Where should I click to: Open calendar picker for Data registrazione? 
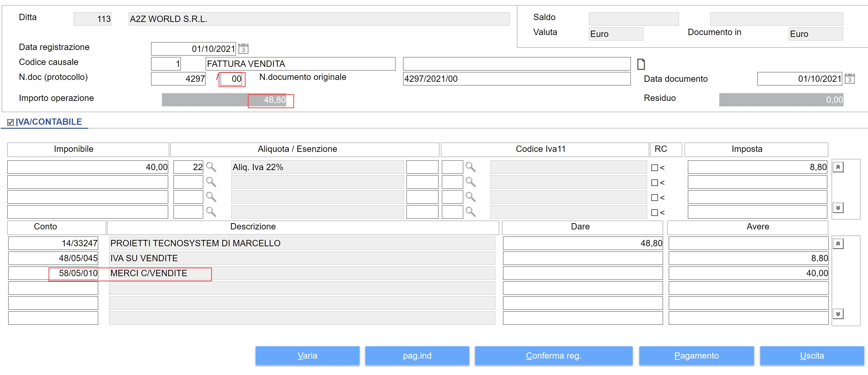click(243, 49)
